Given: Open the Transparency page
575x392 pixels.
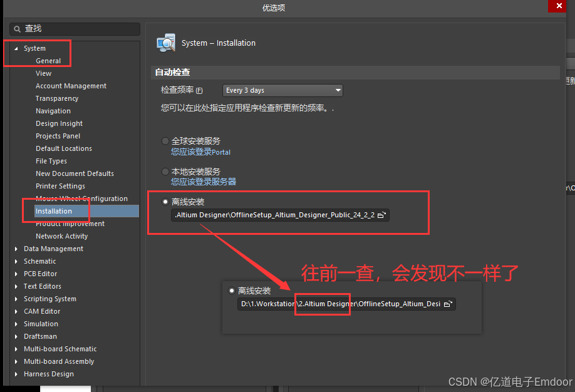Looking at the screenshot, I should [57, 98].
